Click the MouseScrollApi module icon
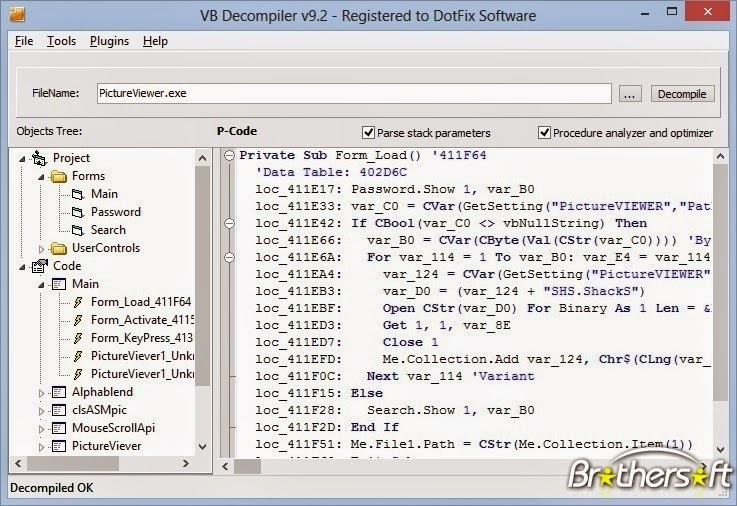737x506 pixels. [x=59, y=428]
